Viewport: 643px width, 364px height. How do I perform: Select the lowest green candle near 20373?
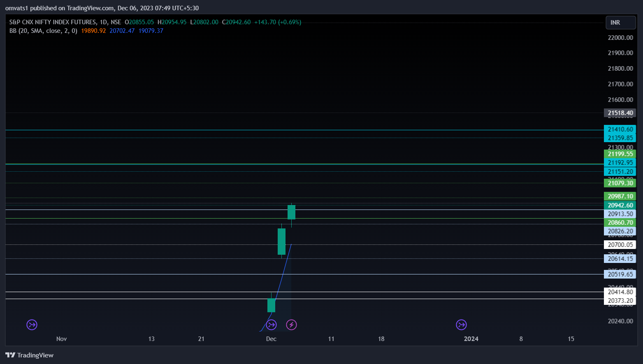click(x=271, y=305)
